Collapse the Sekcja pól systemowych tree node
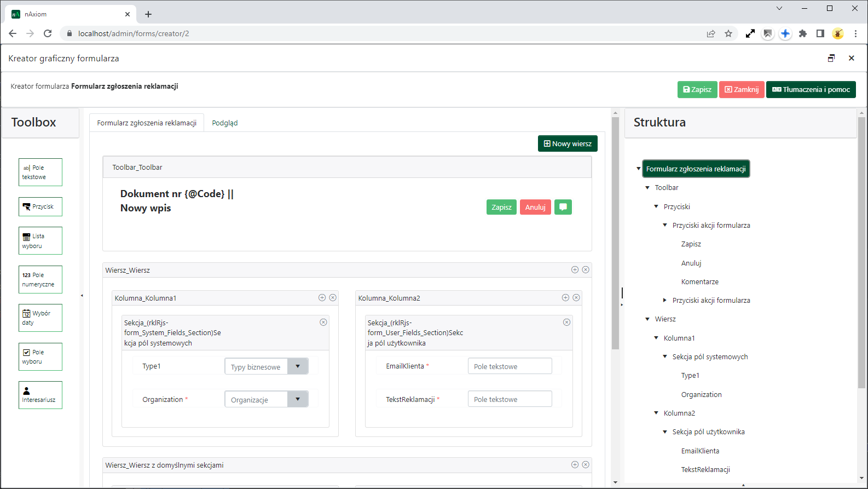Viewport: 868px width, 489px height. coord(665,356)
